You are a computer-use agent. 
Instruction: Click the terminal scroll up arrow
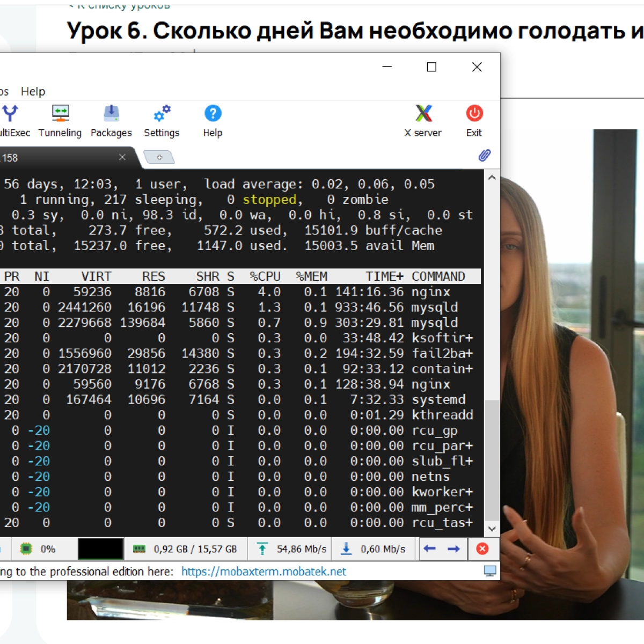[492, 178]
